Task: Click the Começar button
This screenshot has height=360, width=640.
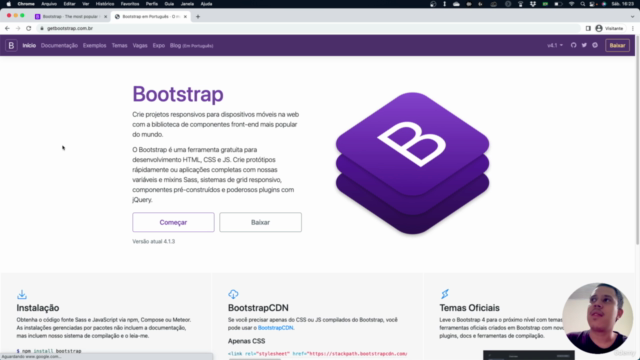Action: 173,222
